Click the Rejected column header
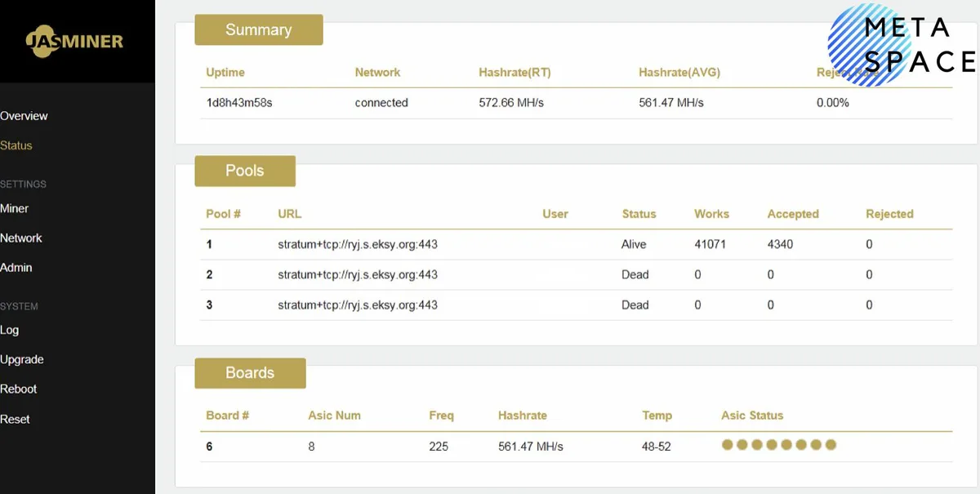Viewport: 980px width, 494px height. (889, 214)
